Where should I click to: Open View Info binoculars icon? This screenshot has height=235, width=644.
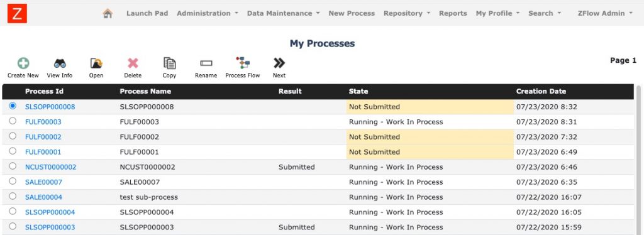60,63
